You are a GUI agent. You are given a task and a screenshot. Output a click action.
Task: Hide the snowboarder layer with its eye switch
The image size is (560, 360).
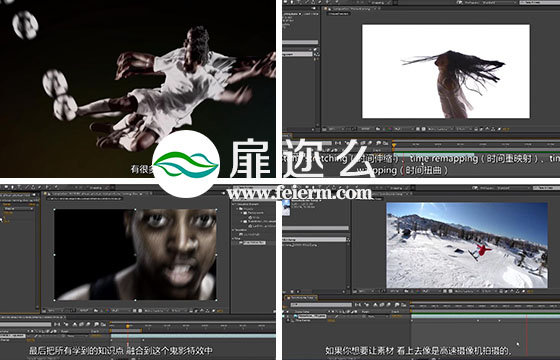284,316
